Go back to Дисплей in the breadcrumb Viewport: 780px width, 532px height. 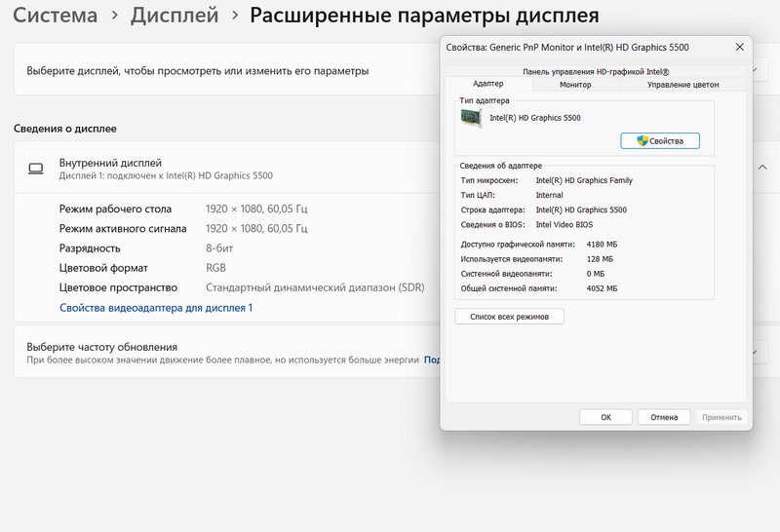coord(174,16)
